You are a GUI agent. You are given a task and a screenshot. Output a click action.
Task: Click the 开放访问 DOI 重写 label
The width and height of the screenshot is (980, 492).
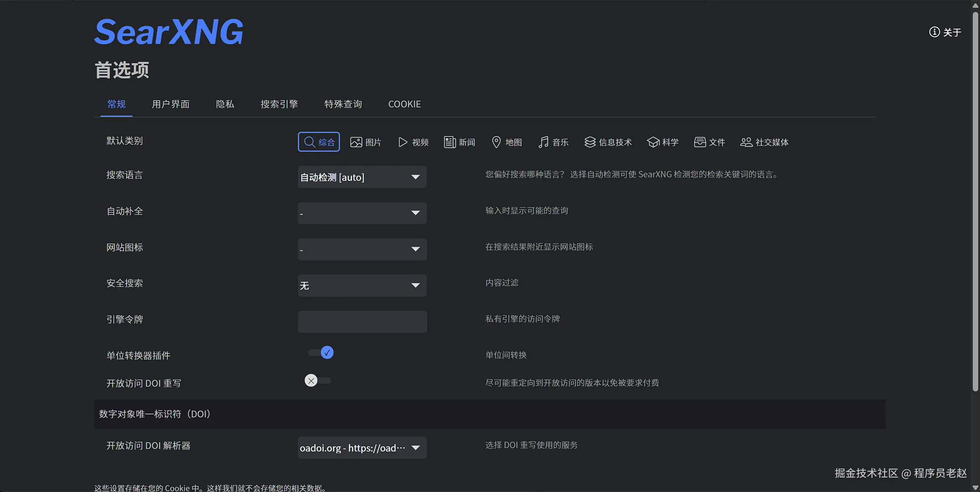click(x=144, y=383)
